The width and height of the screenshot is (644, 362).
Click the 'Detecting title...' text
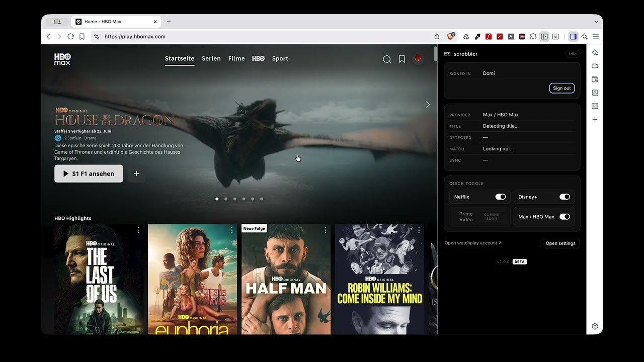coord(501,126)
